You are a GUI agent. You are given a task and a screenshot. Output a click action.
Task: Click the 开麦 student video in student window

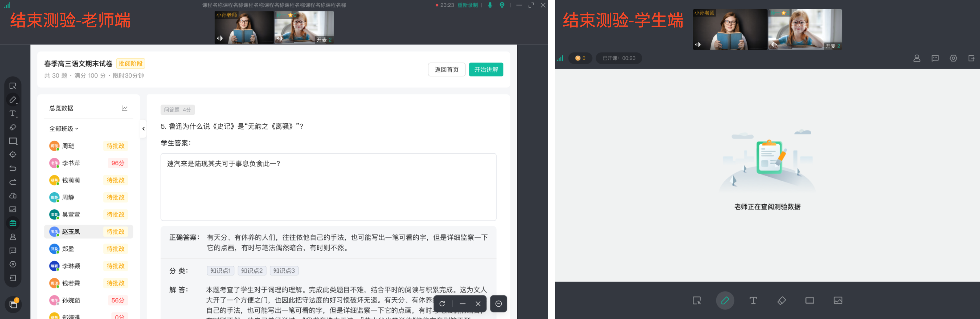(805, 29)
